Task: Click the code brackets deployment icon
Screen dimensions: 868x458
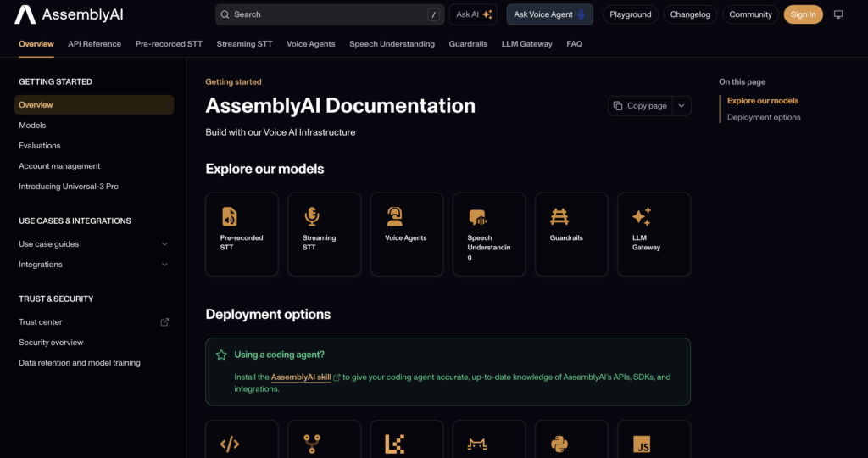Action: pos(229,444)
